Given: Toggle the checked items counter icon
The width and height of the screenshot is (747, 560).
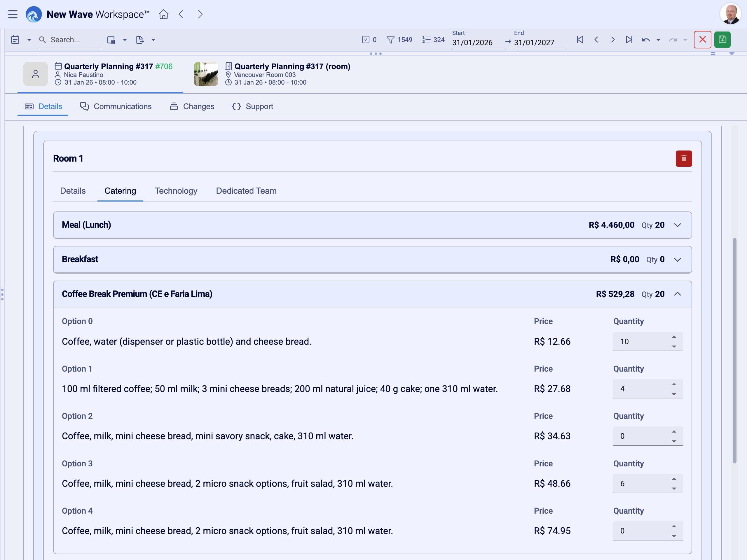Looking at the screenshot, I should coord(366,40).
